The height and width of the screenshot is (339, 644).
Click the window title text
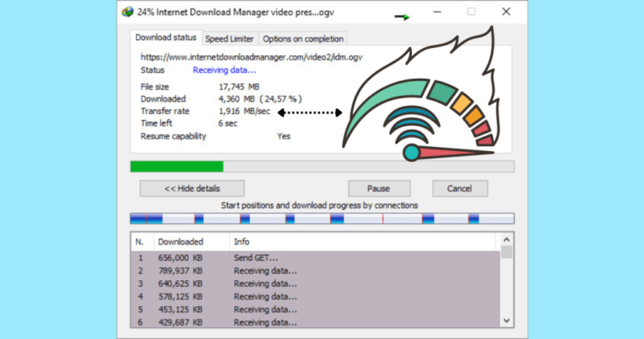tap(236, 13)
